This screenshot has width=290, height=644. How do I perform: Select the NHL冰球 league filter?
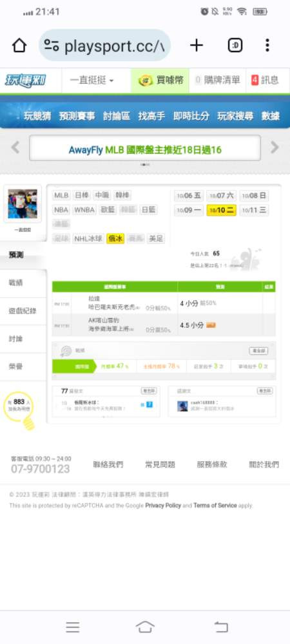click(x=88, y=239)
